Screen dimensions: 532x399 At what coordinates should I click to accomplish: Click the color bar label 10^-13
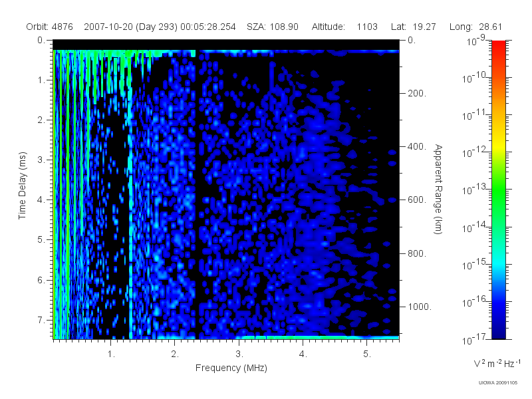[x=474, y=190]
